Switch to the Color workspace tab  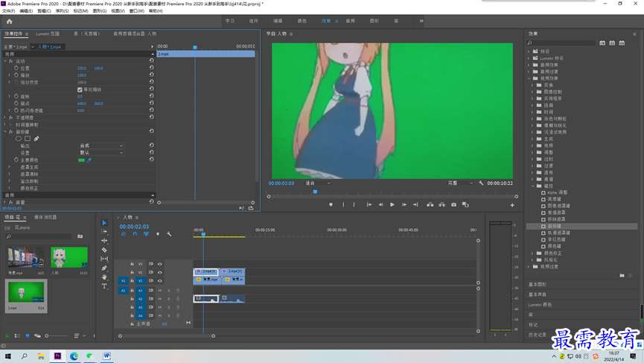pyautogui.click(x=302, y=21)
